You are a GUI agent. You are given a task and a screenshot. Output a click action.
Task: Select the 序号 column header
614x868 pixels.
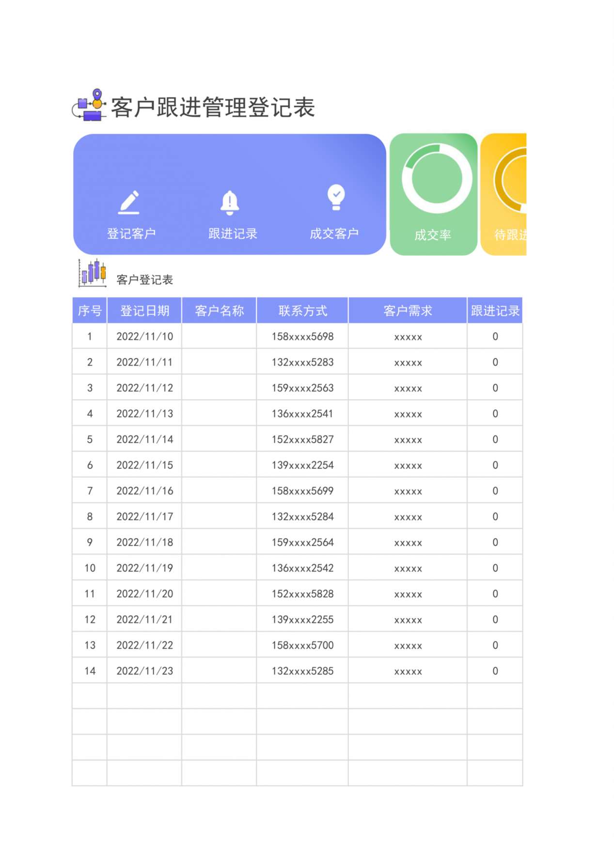(x=90, y=310)
